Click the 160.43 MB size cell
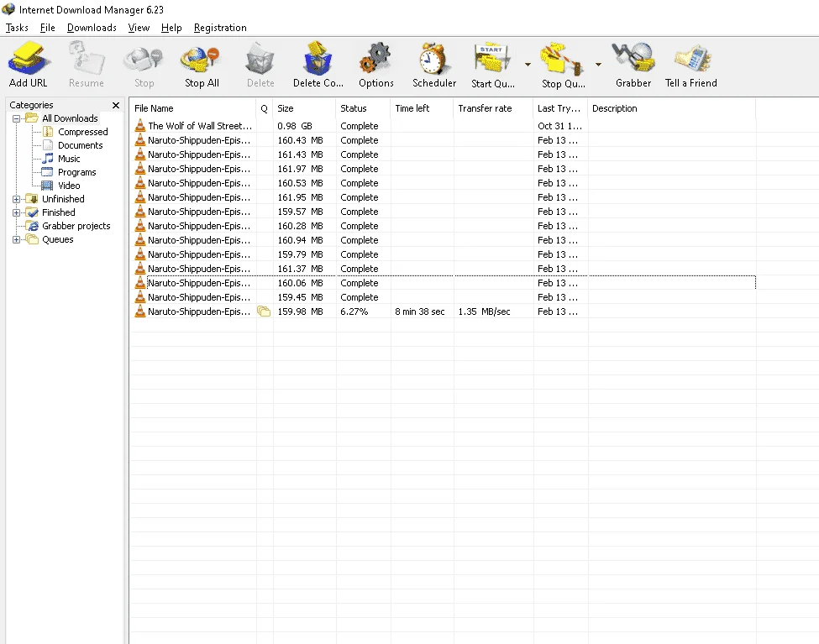Image resolution: width=819 pixels, height=644 pixels. 301,140
